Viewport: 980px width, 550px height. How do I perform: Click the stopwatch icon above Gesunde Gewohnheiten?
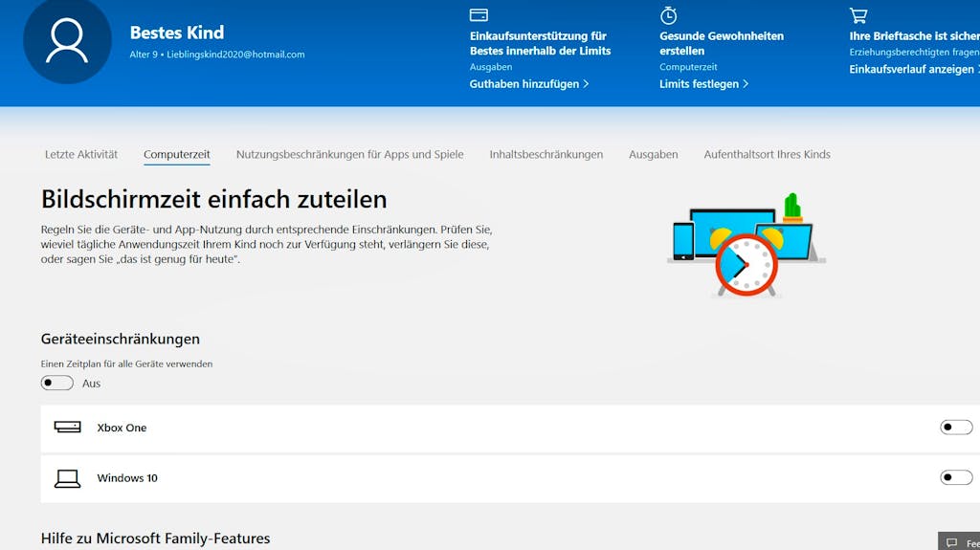(669, 15)
